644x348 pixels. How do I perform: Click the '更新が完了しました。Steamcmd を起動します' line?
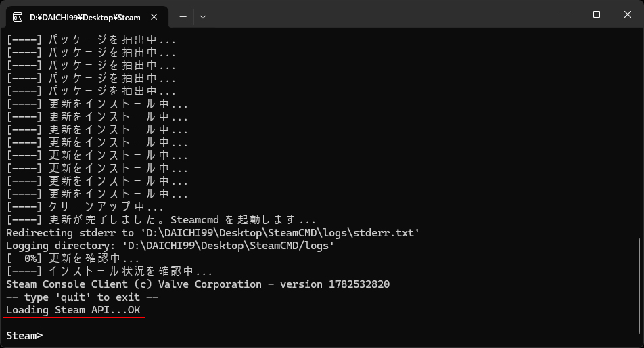coord(161,220)
